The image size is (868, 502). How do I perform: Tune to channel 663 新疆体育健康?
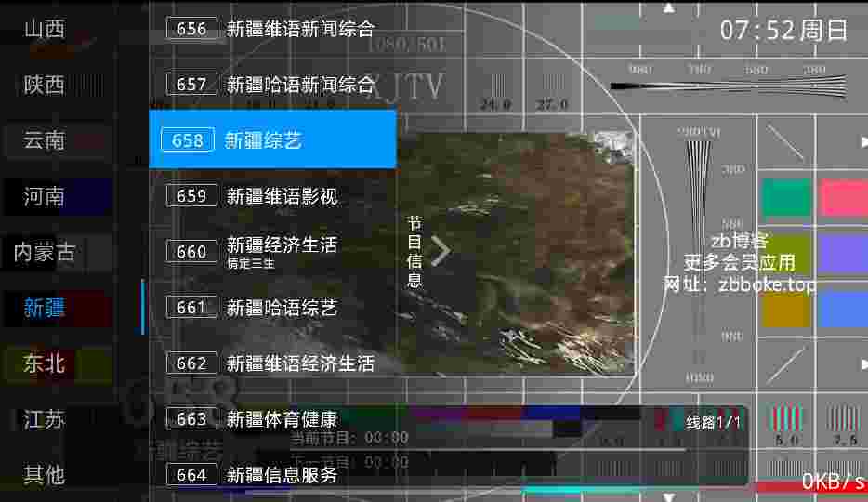click(x=272, y=419)
